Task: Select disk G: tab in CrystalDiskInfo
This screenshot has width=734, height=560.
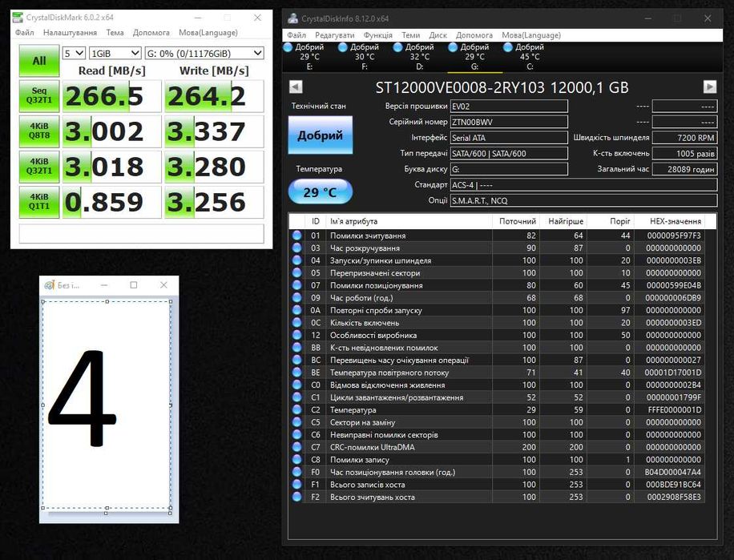Action: (474, 57)
